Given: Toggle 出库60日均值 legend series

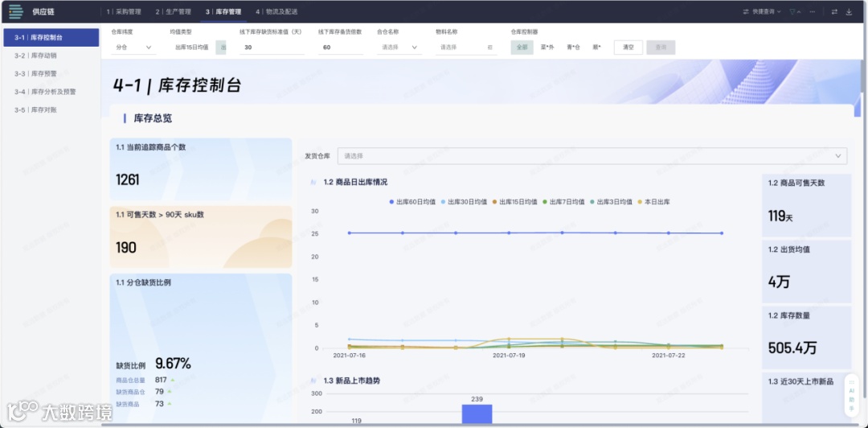Looking at the screenshot, I should click(x=412, y=202).
